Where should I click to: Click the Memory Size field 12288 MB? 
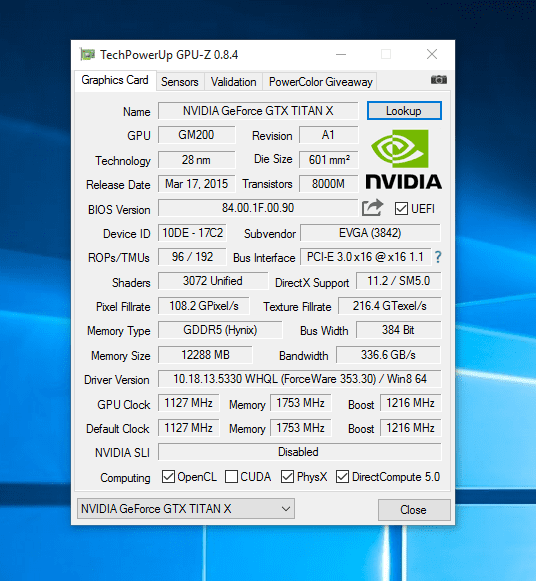pyautogui.click(x=205, y=355)
